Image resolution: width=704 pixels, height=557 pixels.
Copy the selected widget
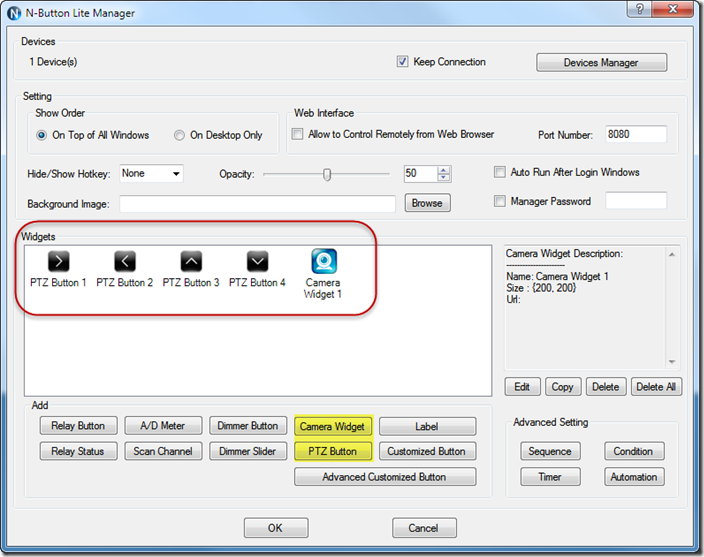[563, 387]
